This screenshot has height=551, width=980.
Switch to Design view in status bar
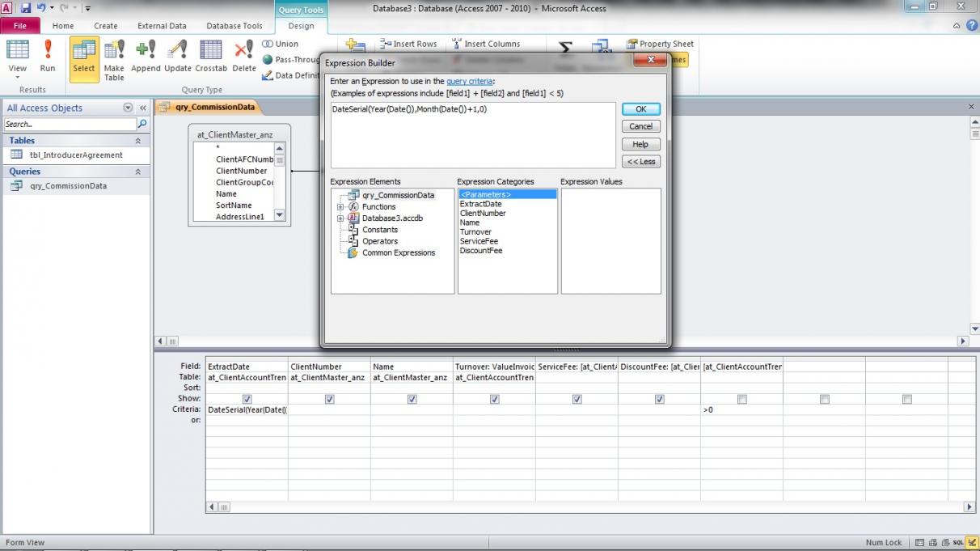tap(972, 543)
